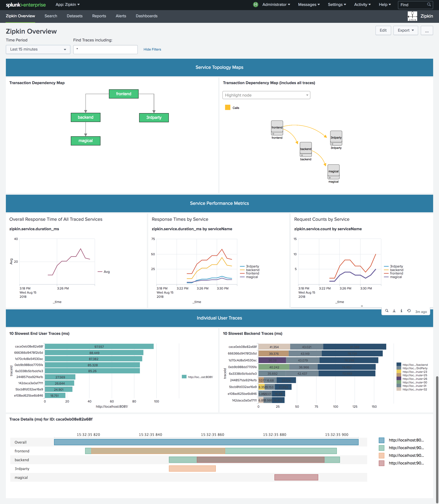Navigate to the Search tab
The image size is (439, 504).
pos(50,15)
